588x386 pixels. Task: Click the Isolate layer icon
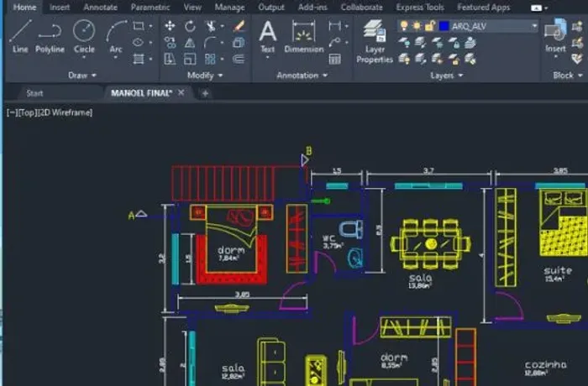click(x=420, y=43)
